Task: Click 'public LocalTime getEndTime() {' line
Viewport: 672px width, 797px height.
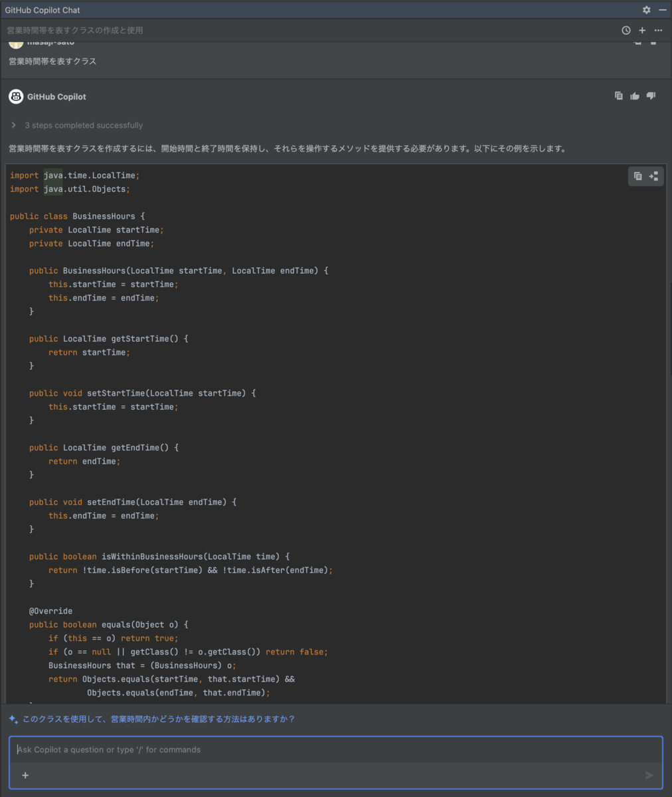Action: [104, 448]
